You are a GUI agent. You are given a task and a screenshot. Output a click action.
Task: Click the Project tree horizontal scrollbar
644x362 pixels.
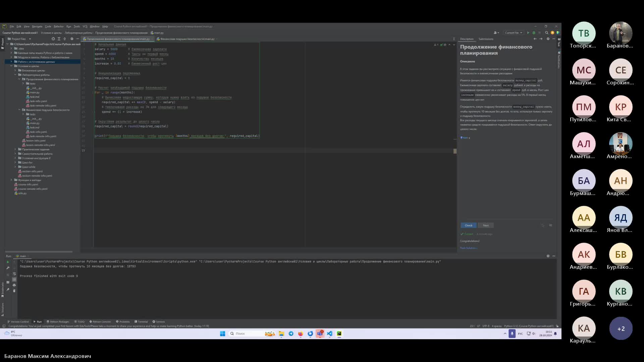pos(39,252)
